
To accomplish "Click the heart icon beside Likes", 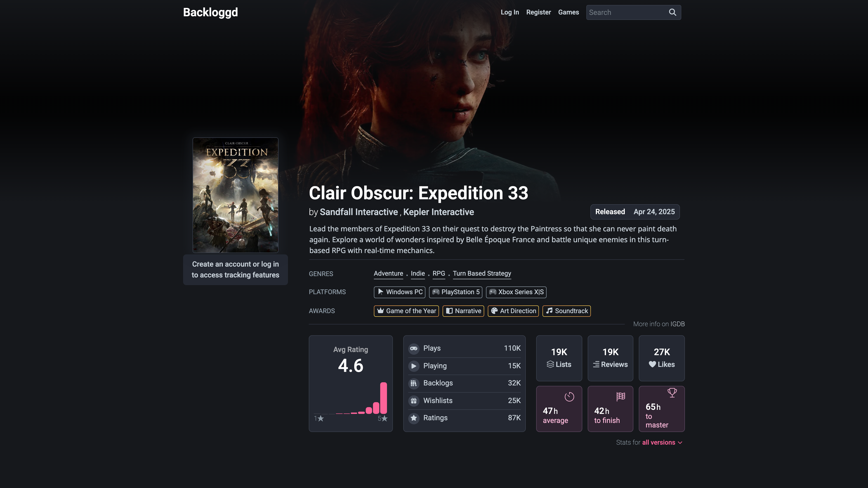I will [652, 364].
